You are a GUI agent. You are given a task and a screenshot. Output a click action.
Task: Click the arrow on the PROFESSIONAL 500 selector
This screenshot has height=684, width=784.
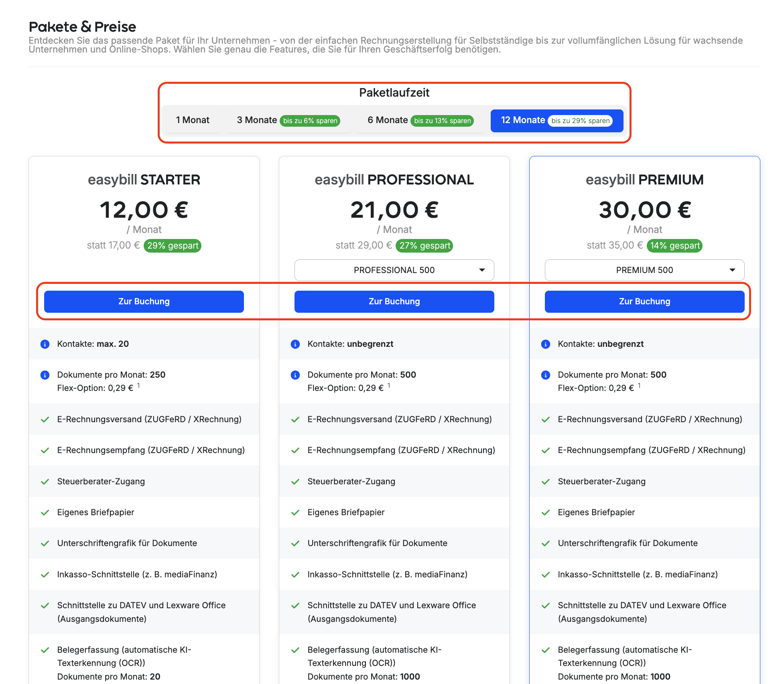click(482, 270)
